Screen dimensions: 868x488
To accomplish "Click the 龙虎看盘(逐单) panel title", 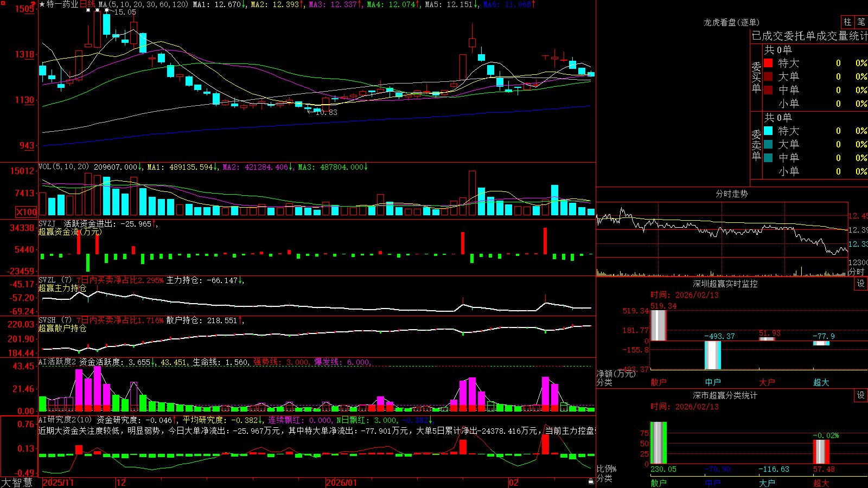I will click(732, 22).
